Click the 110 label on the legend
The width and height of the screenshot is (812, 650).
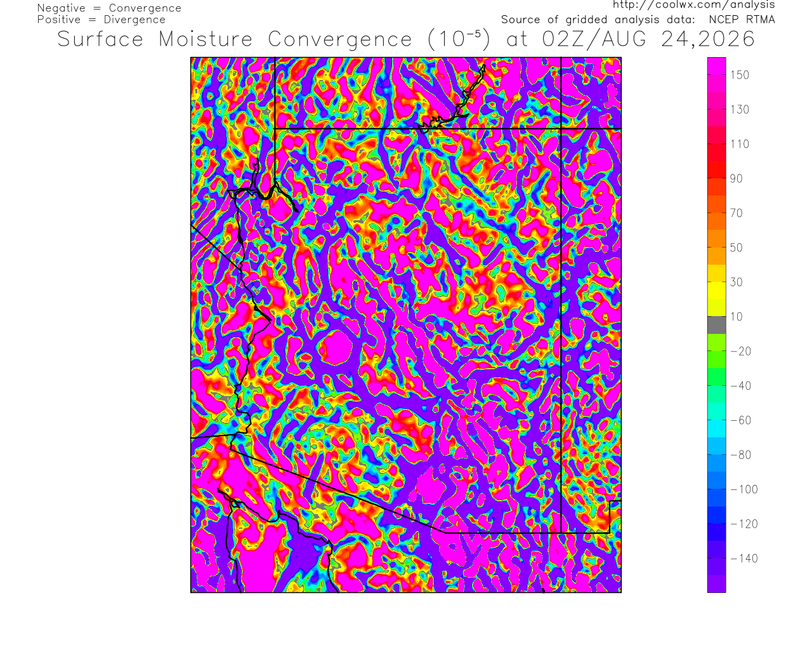[x=739, y=144]
